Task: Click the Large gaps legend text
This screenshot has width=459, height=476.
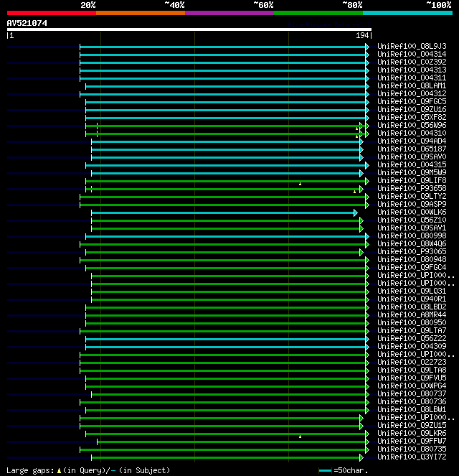Action: [x=30, y=470]
